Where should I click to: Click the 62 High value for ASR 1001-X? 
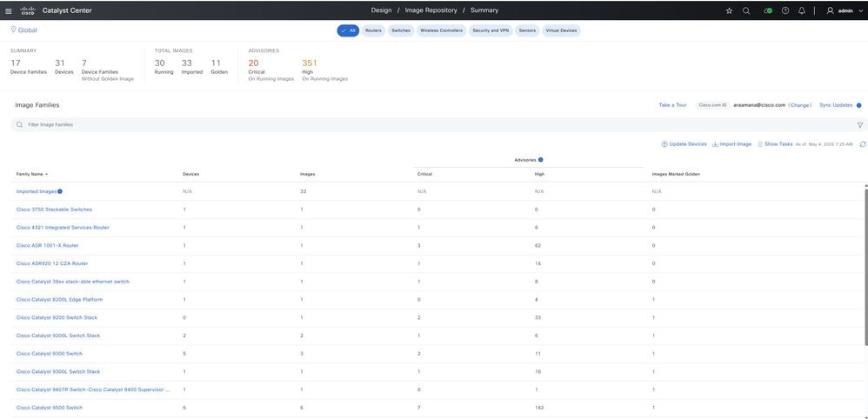538,246
